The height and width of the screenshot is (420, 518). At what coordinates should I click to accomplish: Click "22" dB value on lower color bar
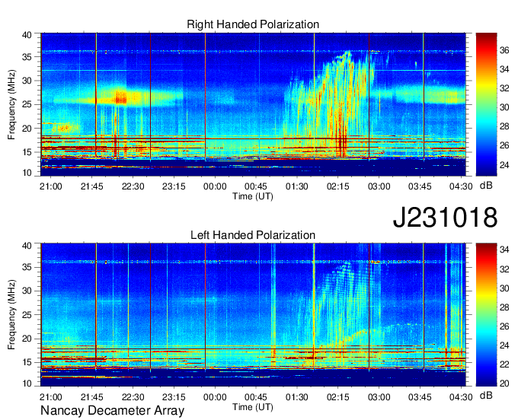tap(504, 364)
